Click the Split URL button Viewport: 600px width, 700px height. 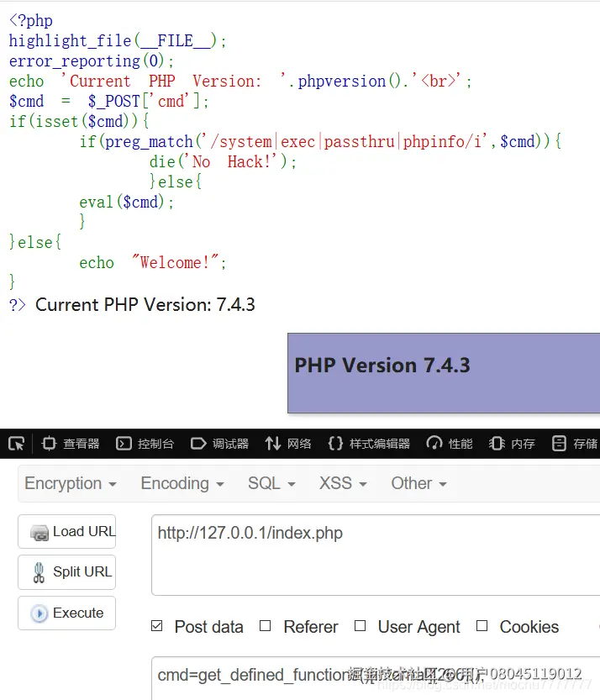(x=67, y=572)
